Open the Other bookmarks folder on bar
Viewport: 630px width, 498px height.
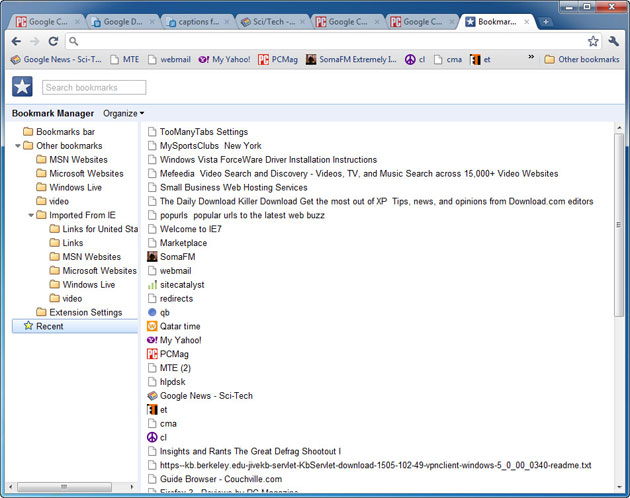click(x=582, y=59)
